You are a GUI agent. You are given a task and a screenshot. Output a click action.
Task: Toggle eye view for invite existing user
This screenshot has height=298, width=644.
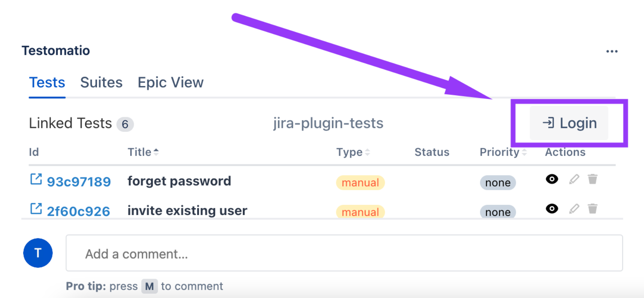pyautogui.click(x=552, y=209)
